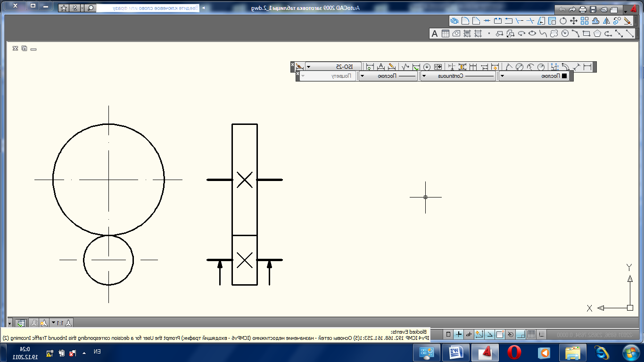
Task: Open the Continuous linetype dropdown
Action: coord(458,76)
